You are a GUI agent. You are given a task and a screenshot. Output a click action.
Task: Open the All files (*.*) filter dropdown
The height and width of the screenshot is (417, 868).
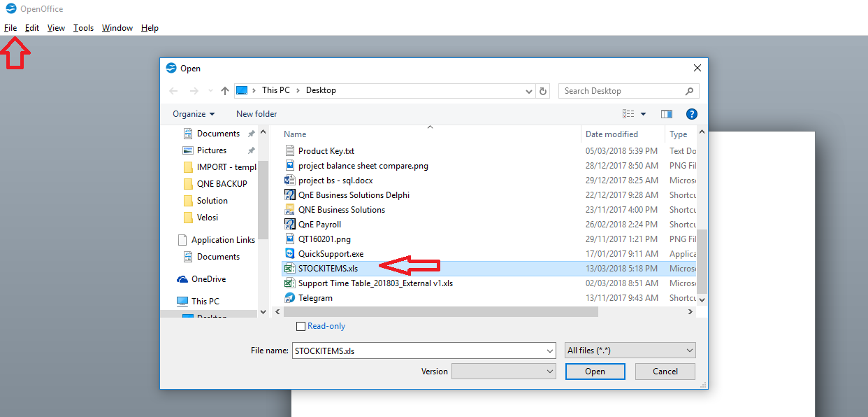pyautogui.click(x=630, y=351)
